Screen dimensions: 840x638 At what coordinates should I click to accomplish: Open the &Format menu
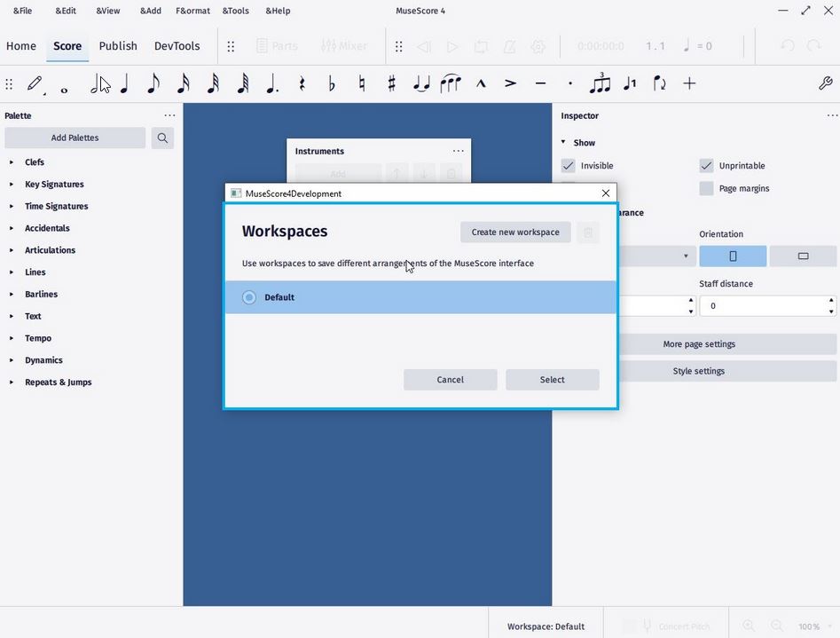(192, 11)
